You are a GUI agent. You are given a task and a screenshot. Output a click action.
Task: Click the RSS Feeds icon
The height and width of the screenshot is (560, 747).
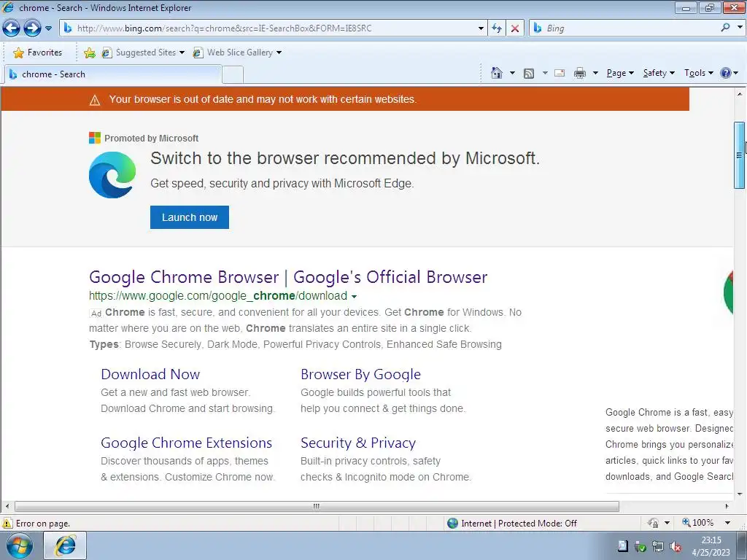(x=529, y=74)
